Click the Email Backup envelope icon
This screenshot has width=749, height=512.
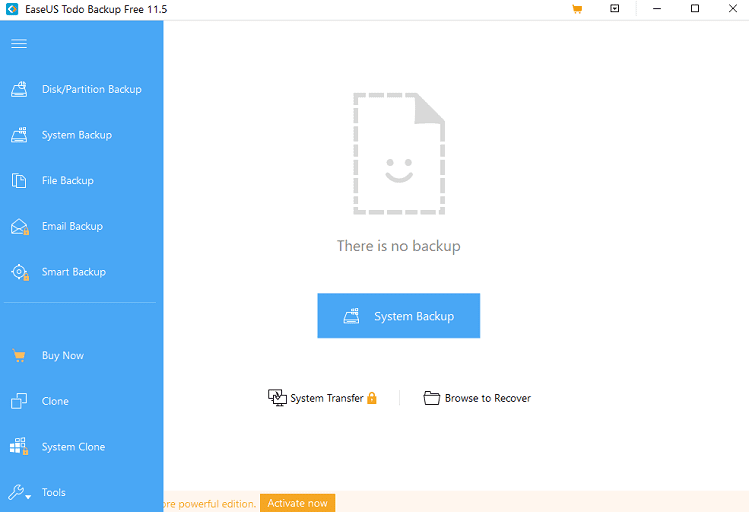pyautogui.click(x=20, y=226)
